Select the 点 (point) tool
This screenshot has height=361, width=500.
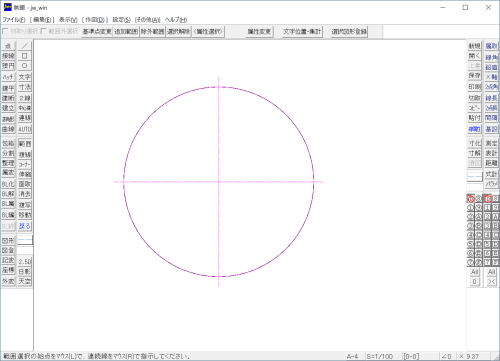8,46
